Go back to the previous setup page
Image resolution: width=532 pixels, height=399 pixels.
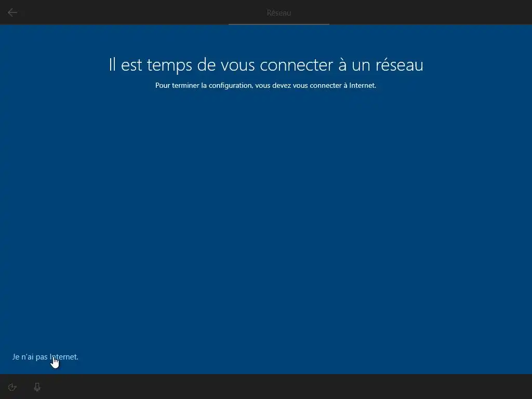pyautogui.click(x=12, y=12)
